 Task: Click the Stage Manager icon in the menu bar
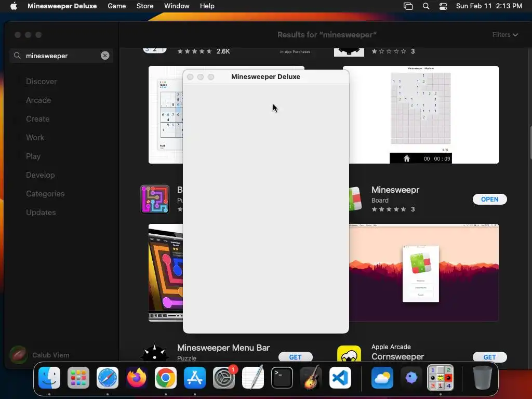click(408, 6)
